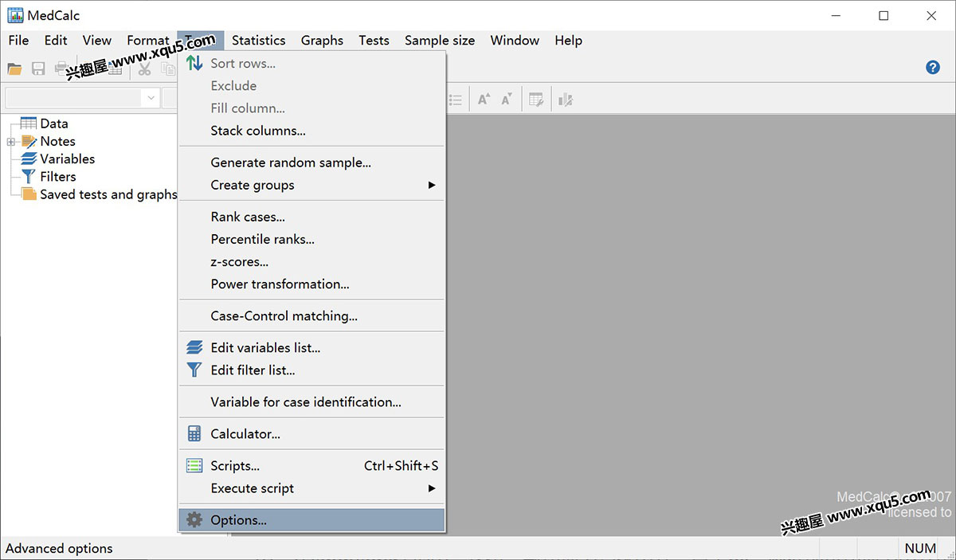Choose Power transformation... menu entry
Viewport: 956px width, 560px height.
coord(311,284)
